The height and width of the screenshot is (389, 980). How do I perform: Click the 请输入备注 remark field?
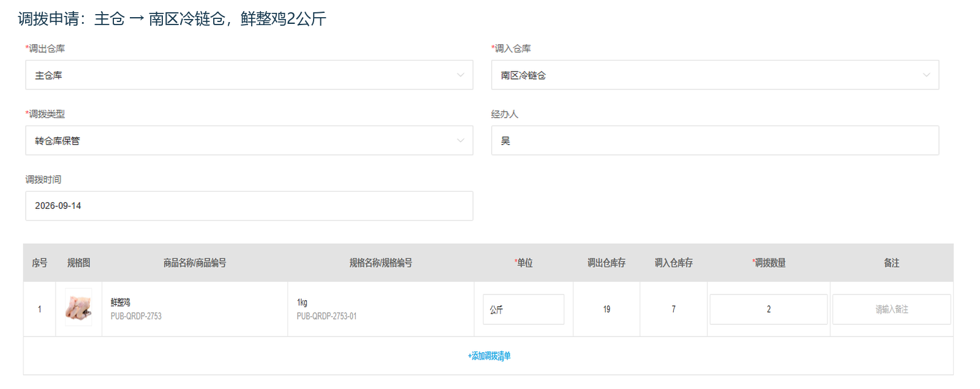tap(891, 309)
